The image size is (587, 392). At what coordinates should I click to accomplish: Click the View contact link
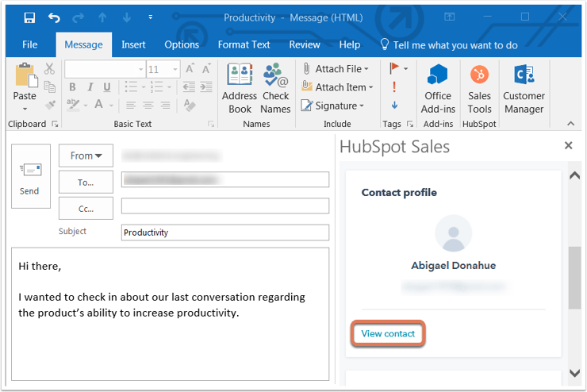pos(388,333)
